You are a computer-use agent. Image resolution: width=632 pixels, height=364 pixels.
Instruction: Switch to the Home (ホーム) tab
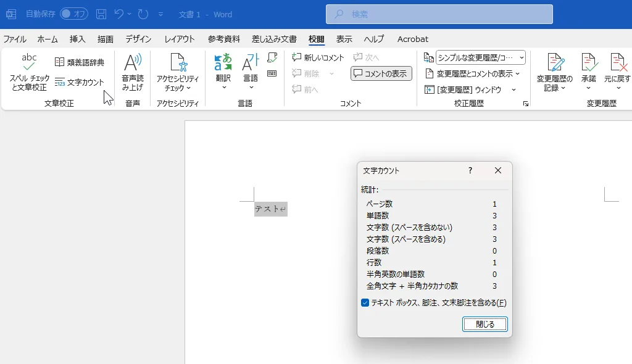[x=48, y=39]
